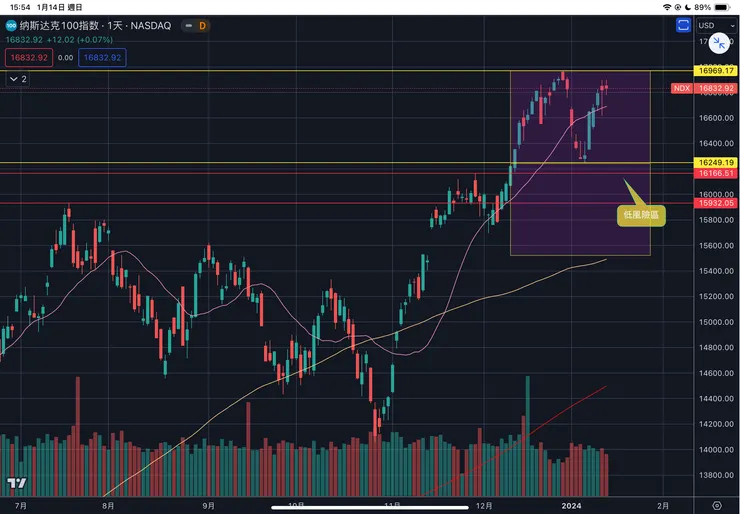Click the TradingView logo icon
740x514 pixels.
tap(15, 484)
